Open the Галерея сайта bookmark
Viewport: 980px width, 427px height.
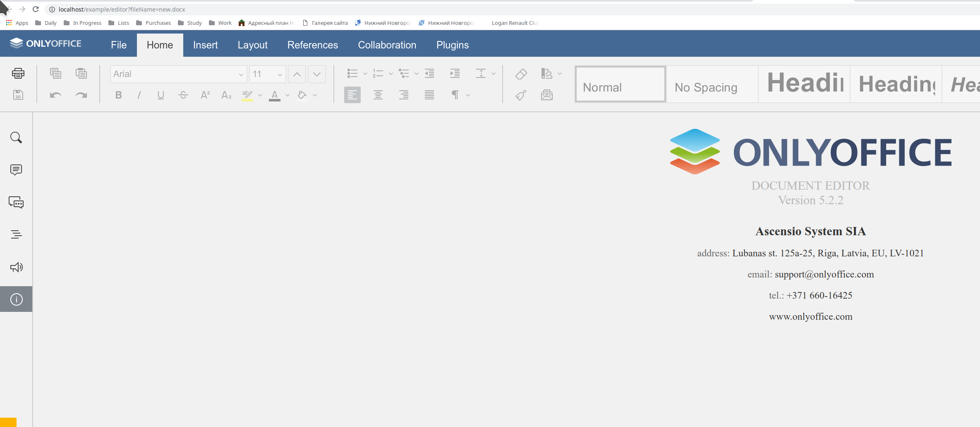pyautogui.click(x=330, y=23)
